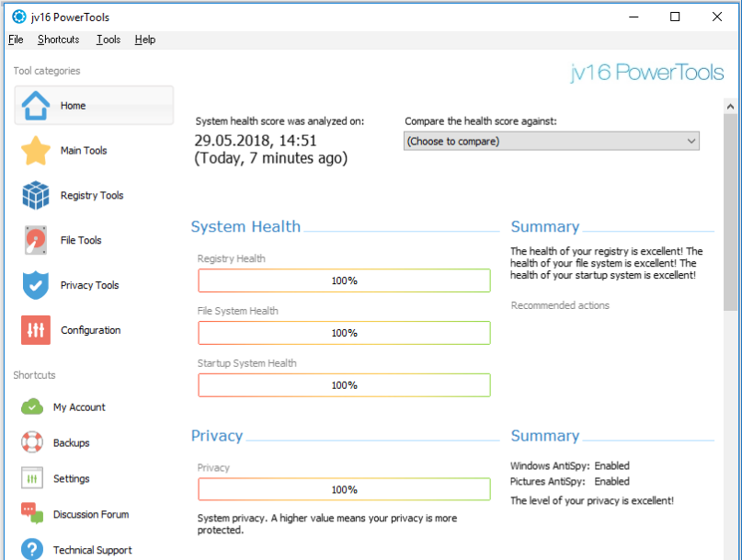Open the Tools menu

tap(108, 40)
